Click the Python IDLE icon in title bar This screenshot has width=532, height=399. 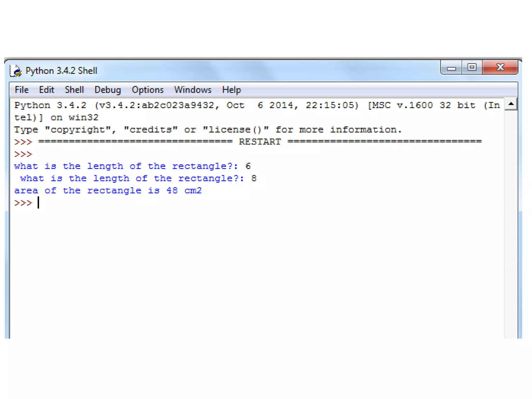(x=16, y=71)
